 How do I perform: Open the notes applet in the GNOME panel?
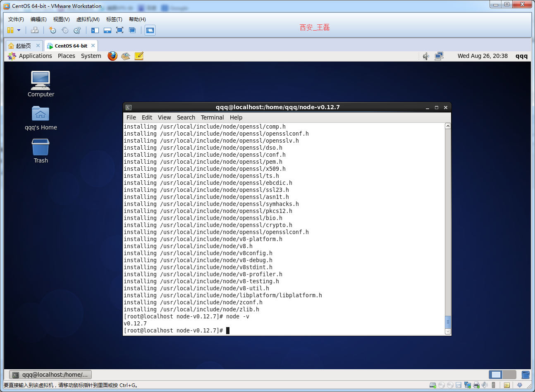[x=139, y=55]
